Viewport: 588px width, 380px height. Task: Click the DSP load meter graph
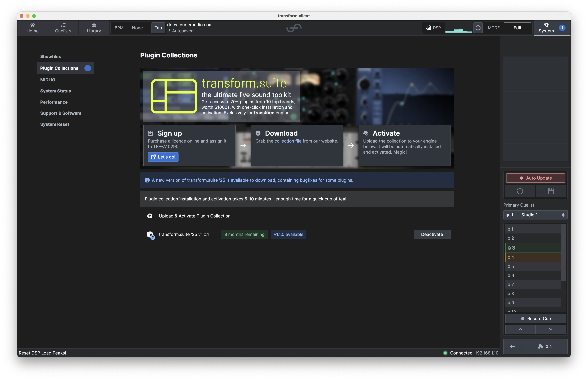point(458,28)
